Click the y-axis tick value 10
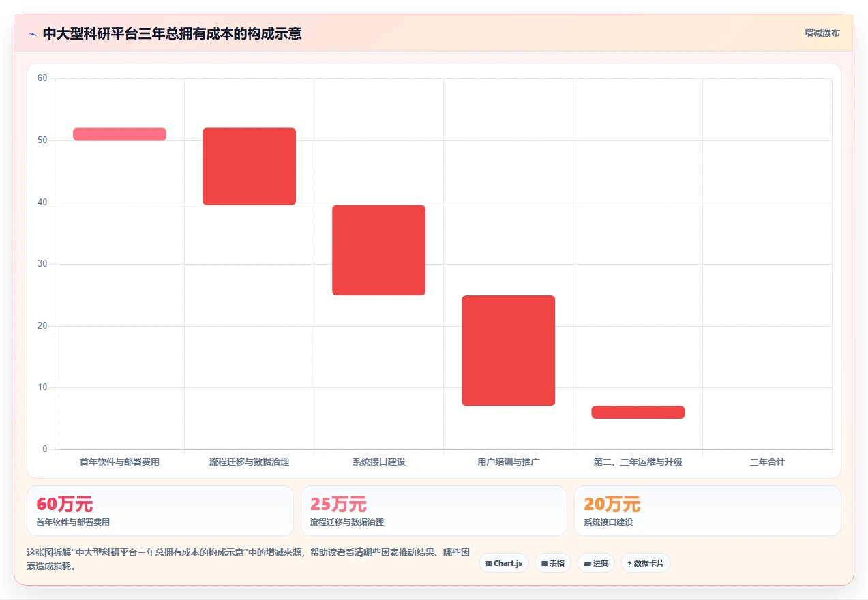The height and width of the screenshot is (600, 868). tap(42, 387)
